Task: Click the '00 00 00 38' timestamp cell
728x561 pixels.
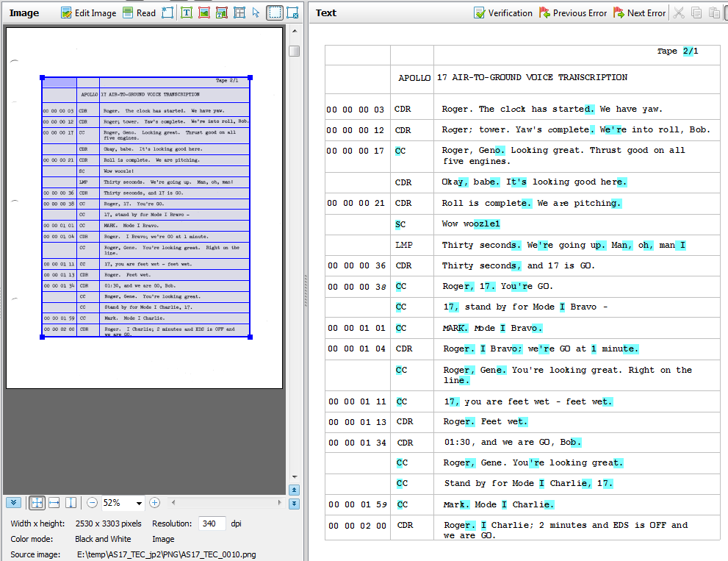Action: click(x=356, y=287)
